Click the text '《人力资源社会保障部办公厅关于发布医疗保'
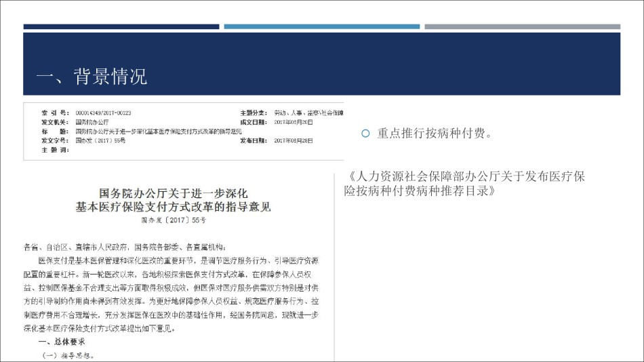 tap(465, 176)
